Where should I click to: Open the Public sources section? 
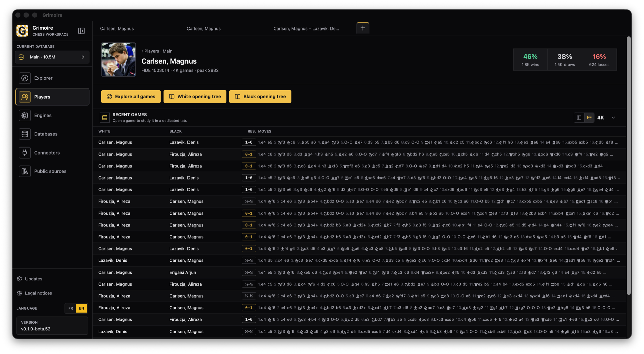[52, 171]
